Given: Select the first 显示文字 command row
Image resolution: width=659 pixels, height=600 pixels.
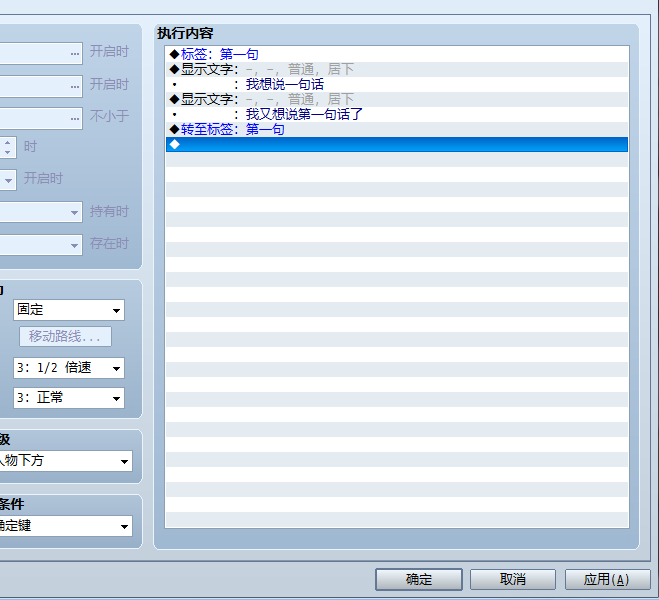Looking at the screenshot, I should (x=397, y=69).
